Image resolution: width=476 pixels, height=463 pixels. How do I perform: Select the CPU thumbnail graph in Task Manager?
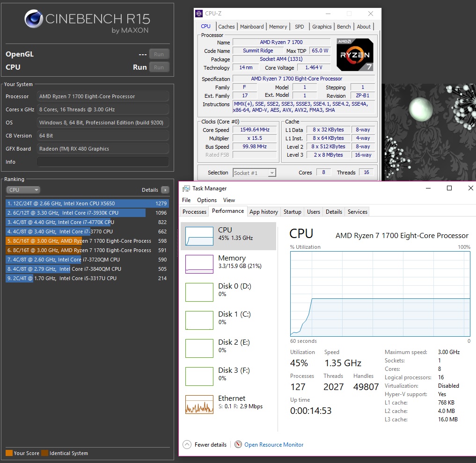(199, 236)
